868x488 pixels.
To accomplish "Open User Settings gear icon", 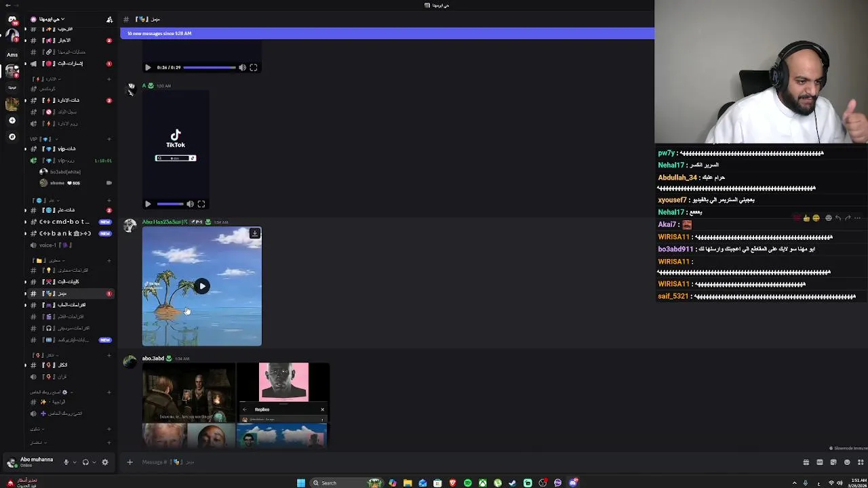I will 104,462.
